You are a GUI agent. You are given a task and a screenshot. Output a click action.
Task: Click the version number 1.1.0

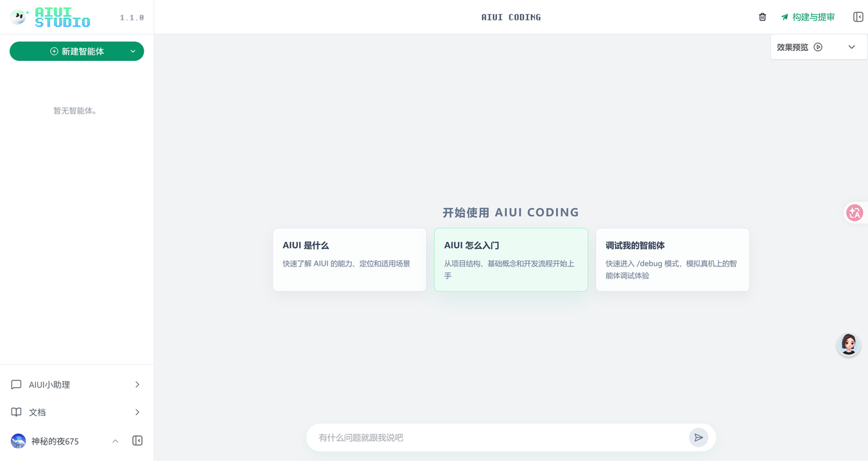click(132, 18)
